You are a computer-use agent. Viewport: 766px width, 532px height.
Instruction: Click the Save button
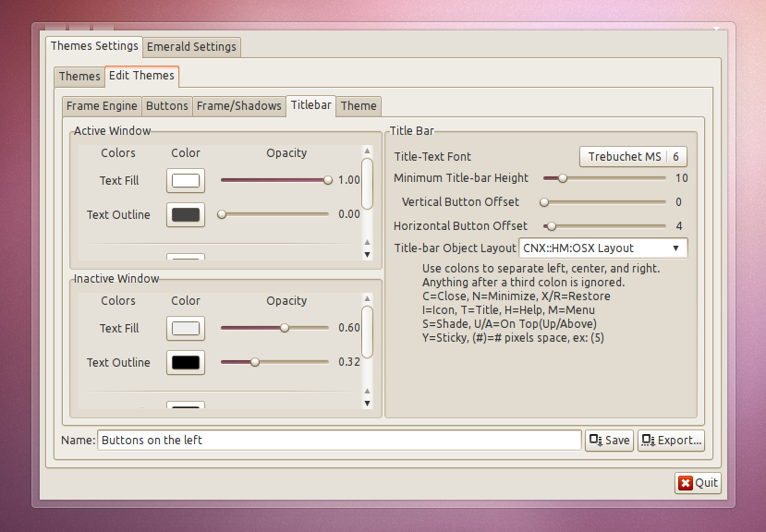610,441
